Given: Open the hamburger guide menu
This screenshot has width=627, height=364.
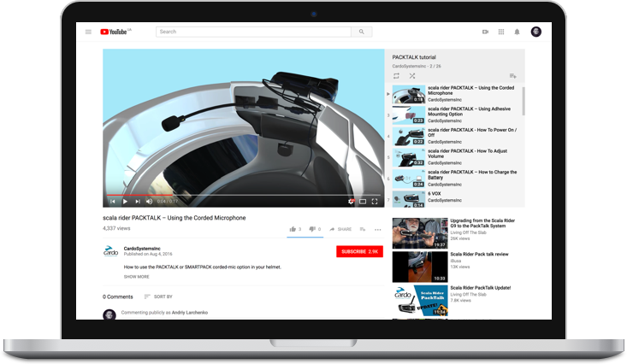Looking at the screenshot, I should tap(88, 32).
